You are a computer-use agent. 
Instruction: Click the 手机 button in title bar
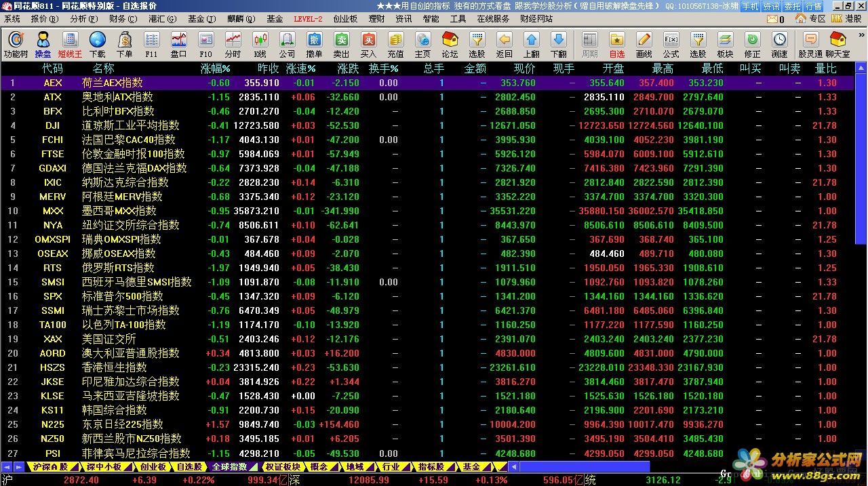click(x=750, y=6)
